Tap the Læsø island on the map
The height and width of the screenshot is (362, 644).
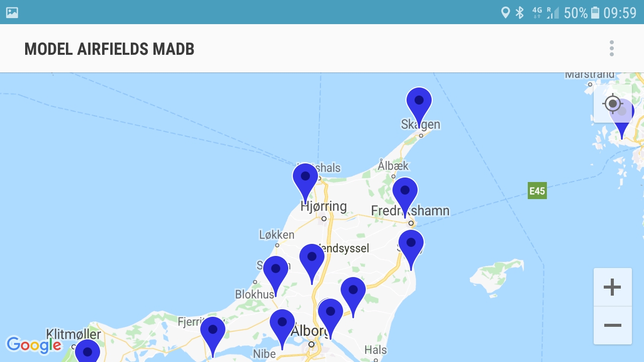tap(498, 278)
